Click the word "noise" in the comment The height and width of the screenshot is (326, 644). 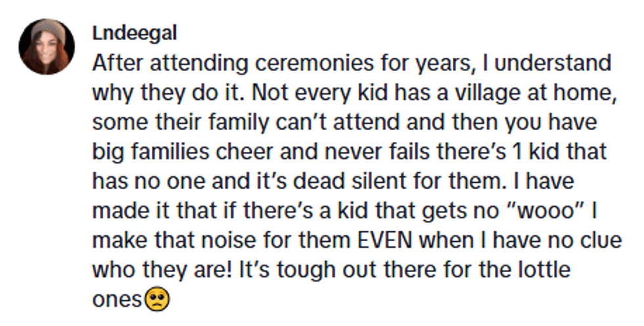[x=250, y=241]
